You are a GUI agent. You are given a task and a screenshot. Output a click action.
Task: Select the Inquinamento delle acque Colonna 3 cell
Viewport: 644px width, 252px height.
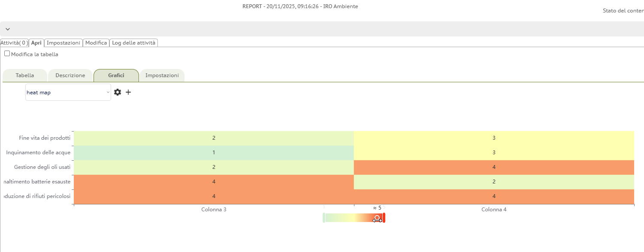coord(214,153)
